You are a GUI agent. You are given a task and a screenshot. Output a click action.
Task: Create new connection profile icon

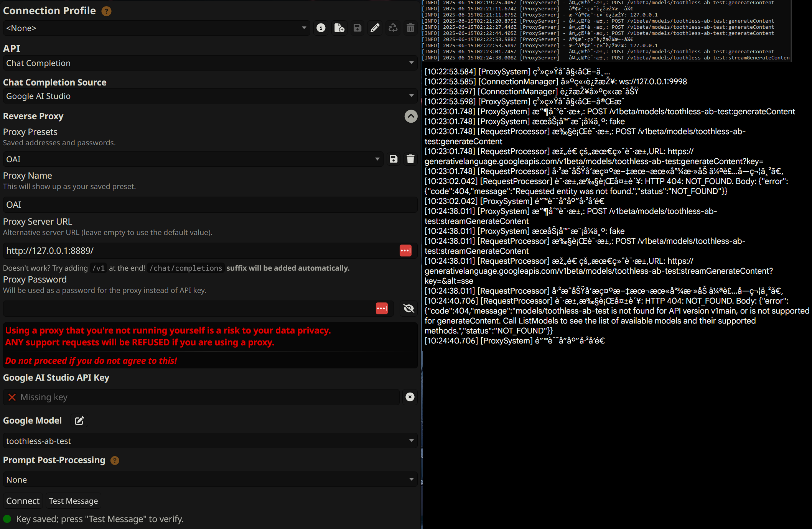pos(339,28)
